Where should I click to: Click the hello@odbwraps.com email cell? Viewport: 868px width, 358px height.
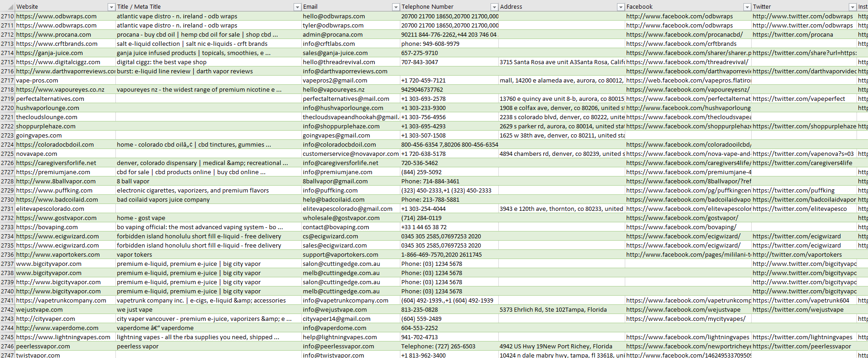(x=350, y=16)
